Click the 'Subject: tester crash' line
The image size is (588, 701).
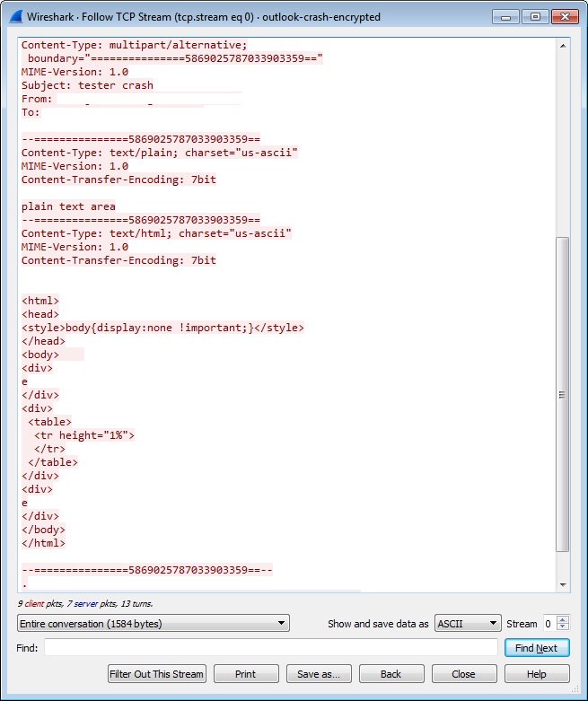point(87,85)
